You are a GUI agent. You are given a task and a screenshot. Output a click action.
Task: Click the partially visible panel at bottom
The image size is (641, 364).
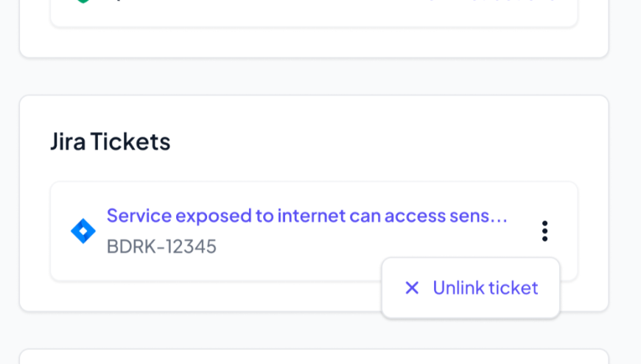pos(313,357)
